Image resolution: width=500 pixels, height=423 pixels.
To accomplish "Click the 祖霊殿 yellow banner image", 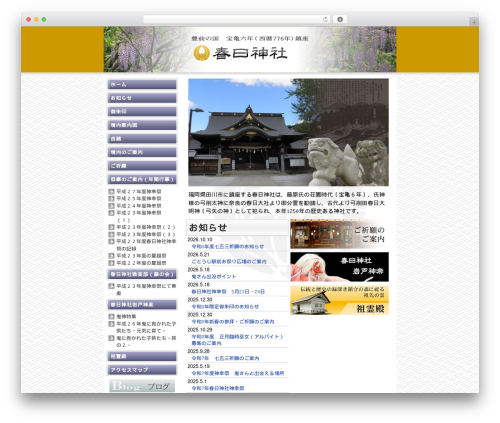I will pos(339,300).
